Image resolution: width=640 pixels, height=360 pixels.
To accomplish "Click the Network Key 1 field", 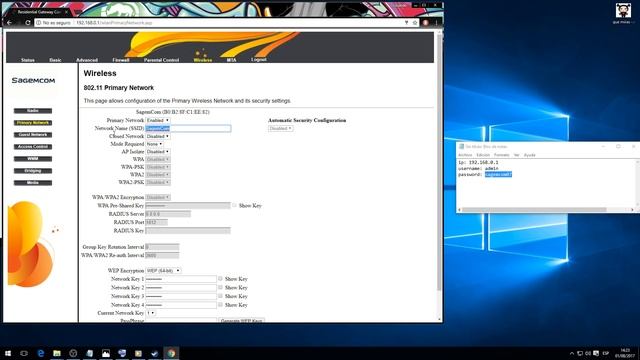I will point(181,279).
